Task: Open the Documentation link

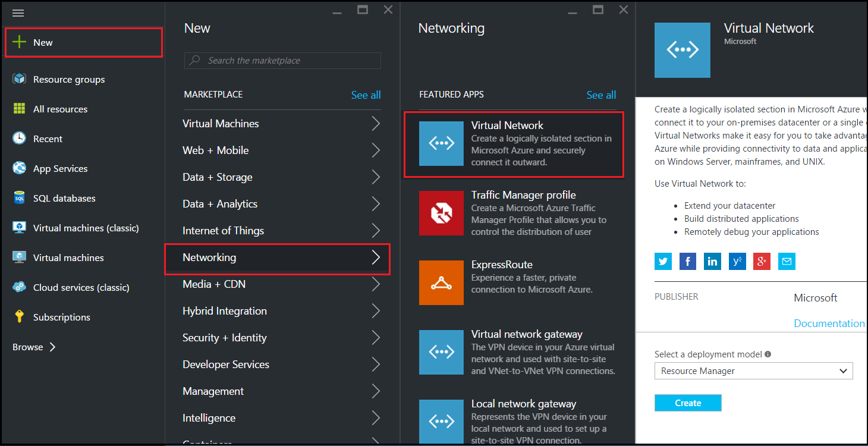Action: point(829,323)
